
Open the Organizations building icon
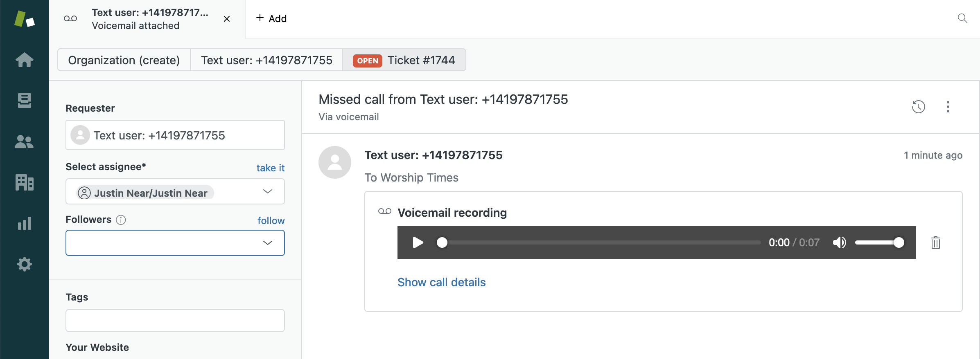click(24, 182)
